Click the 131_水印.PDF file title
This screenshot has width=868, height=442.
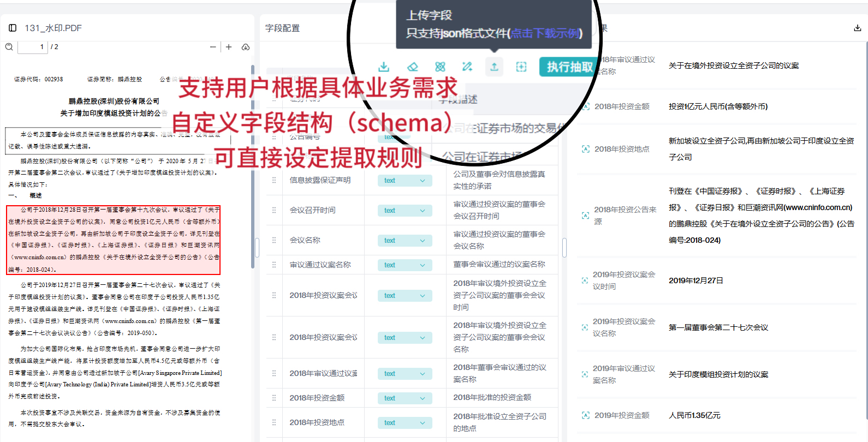(x=53, y=28)
